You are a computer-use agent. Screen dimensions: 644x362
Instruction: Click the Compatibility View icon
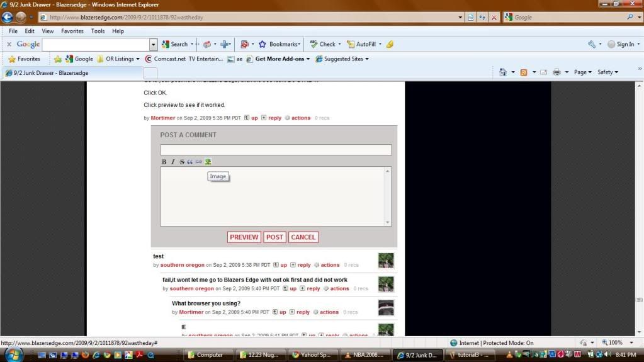(471, 17)
